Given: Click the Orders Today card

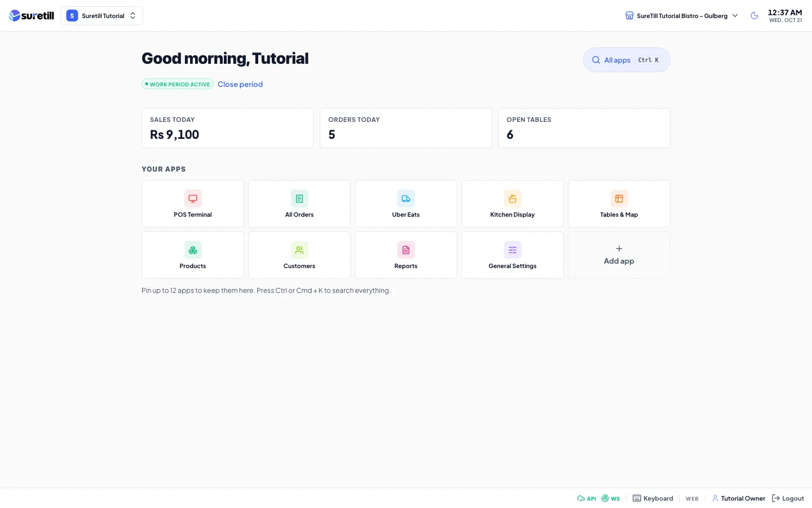Looking at the screenshot, I should point(406,128).
